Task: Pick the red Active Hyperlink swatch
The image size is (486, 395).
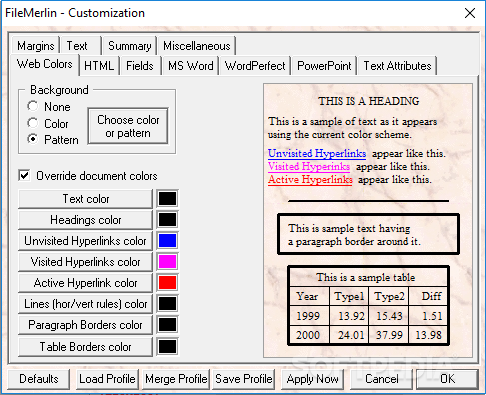Action: click(167, 283)
